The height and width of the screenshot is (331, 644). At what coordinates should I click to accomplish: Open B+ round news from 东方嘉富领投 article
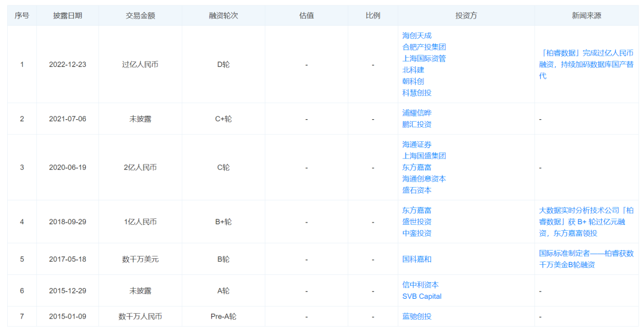(586, 222)
